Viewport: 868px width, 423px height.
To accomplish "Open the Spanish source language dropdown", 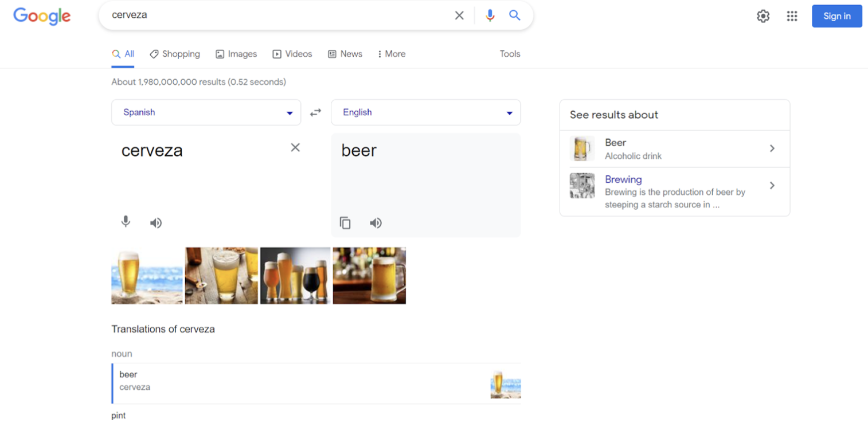I will coord(206,112).
